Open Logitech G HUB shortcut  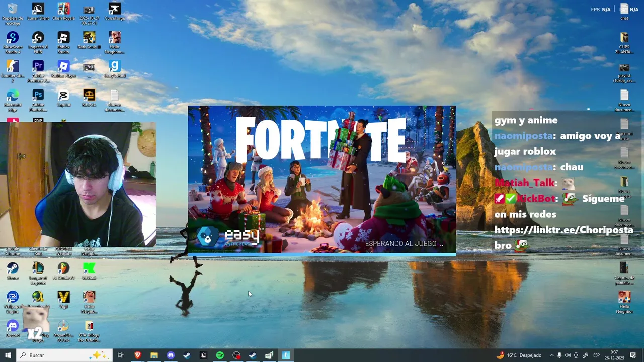point(38,43)
